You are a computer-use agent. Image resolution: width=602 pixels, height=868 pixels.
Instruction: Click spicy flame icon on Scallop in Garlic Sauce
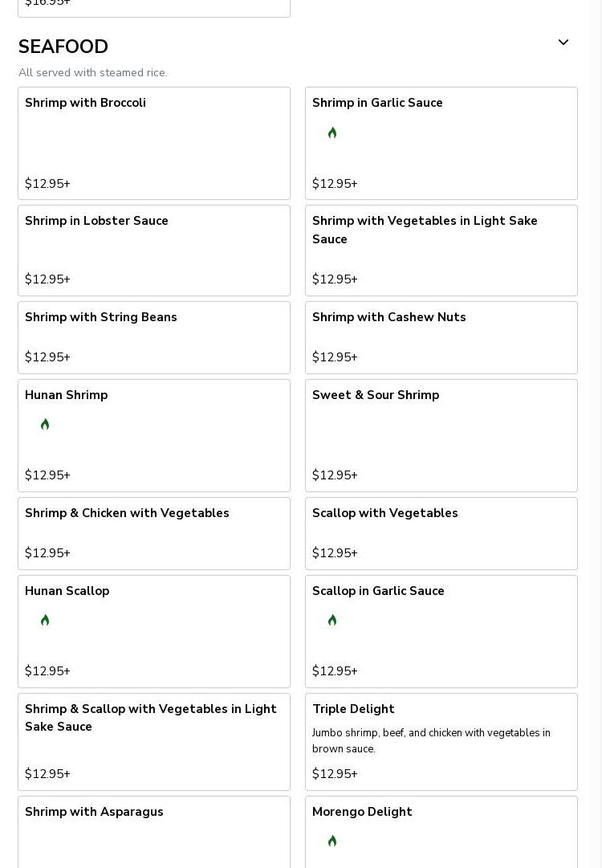click(332, 621)
